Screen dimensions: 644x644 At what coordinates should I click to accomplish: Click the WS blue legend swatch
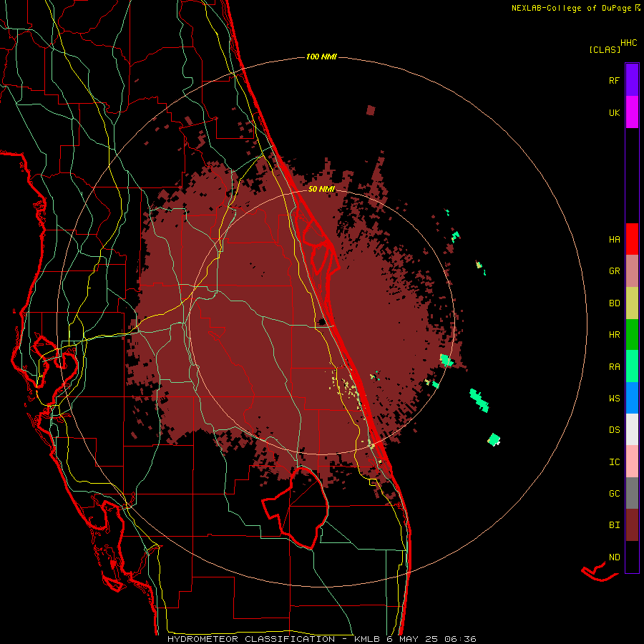tap(632, 398)
